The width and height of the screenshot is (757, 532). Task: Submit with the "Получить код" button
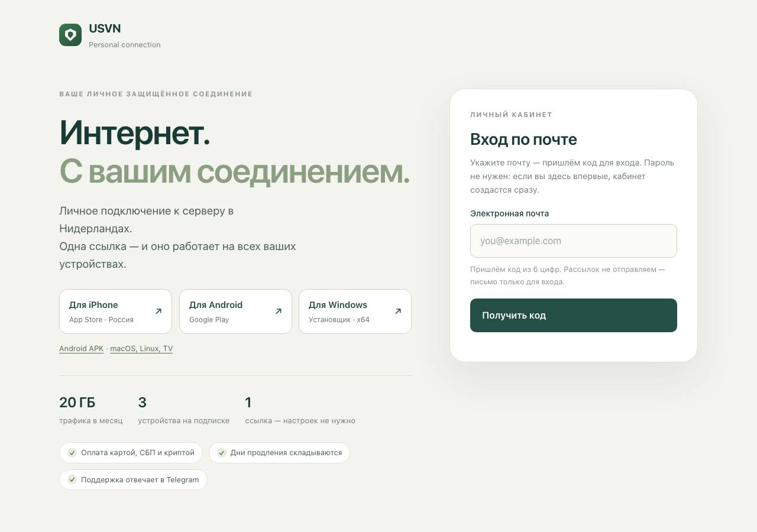574,315
